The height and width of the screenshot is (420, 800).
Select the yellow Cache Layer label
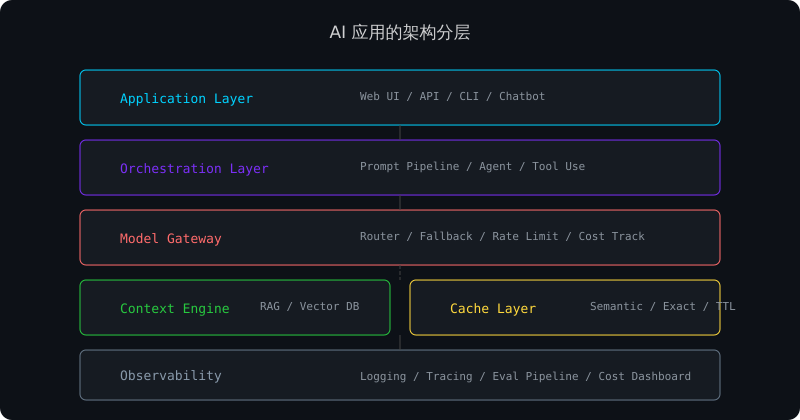click(x=493, y=308)
